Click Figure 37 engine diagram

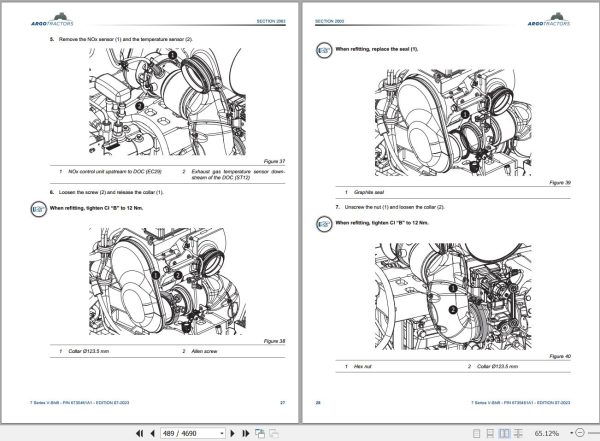click(168, 101)
